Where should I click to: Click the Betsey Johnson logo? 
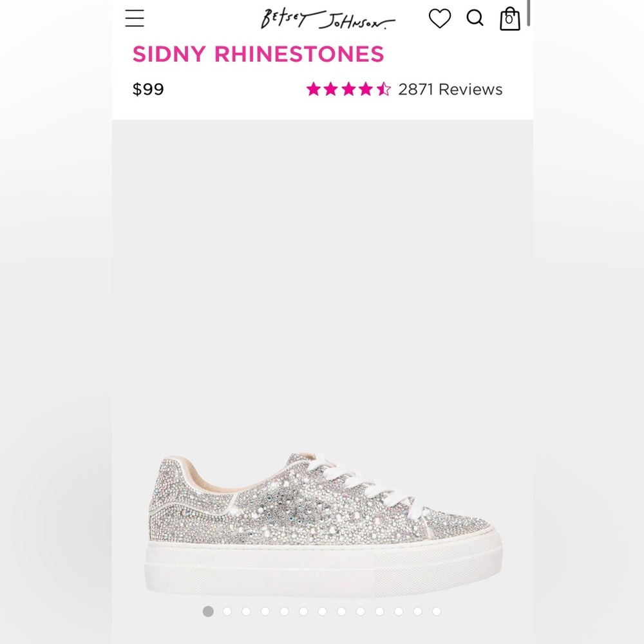point(325,18)
